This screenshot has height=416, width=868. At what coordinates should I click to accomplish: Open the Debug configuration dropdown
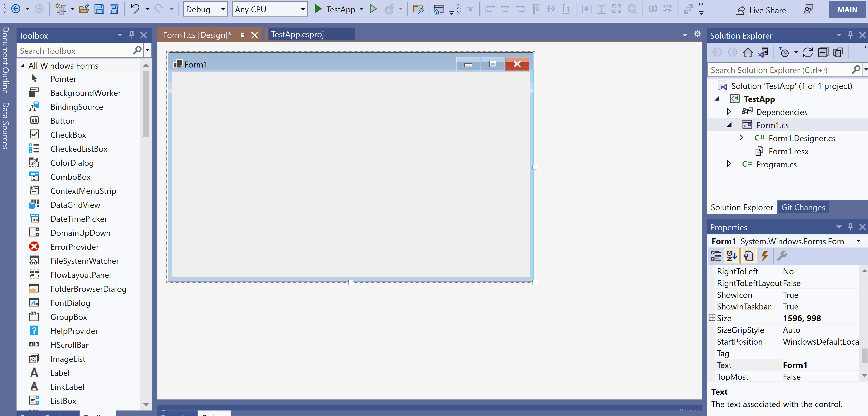coord(205,9)
